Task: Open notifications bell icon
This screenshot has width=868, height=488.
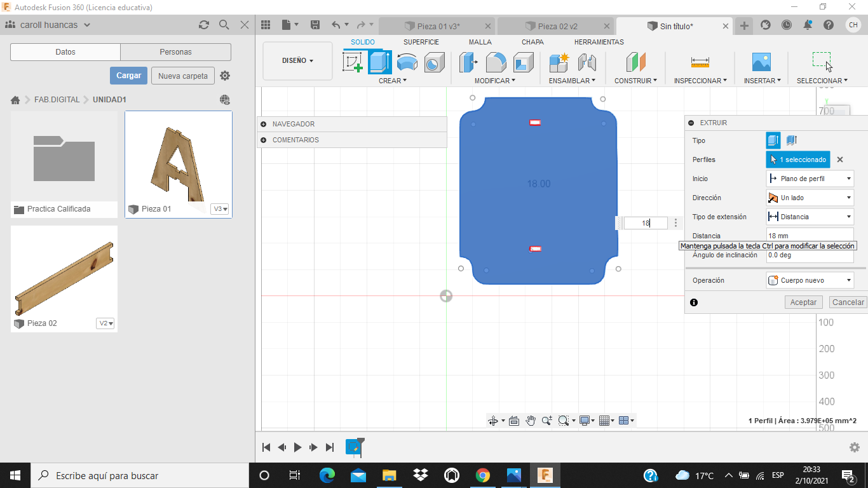Action: pyautogui.click(x=808, y=25)
